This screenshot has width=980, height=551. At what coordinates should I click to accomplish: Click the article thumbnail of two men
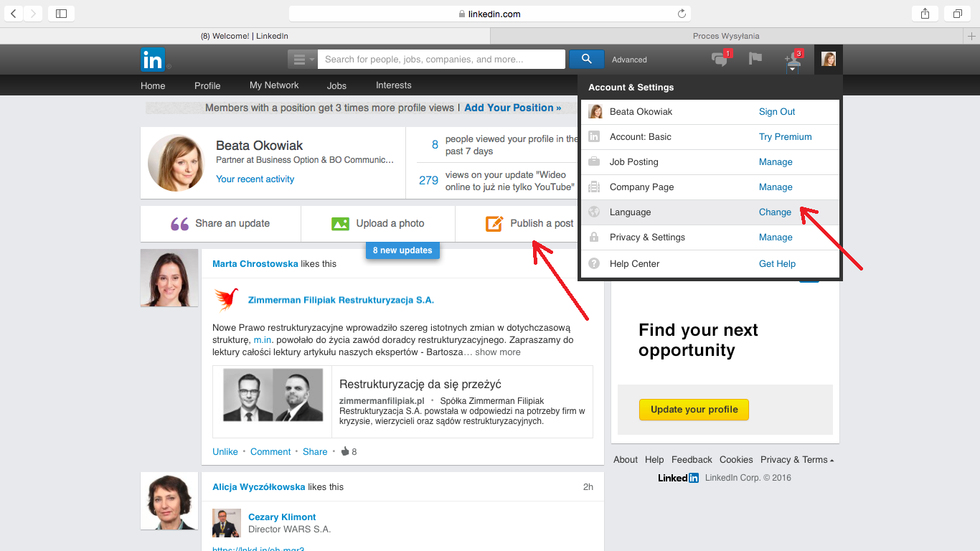[273, 395]
